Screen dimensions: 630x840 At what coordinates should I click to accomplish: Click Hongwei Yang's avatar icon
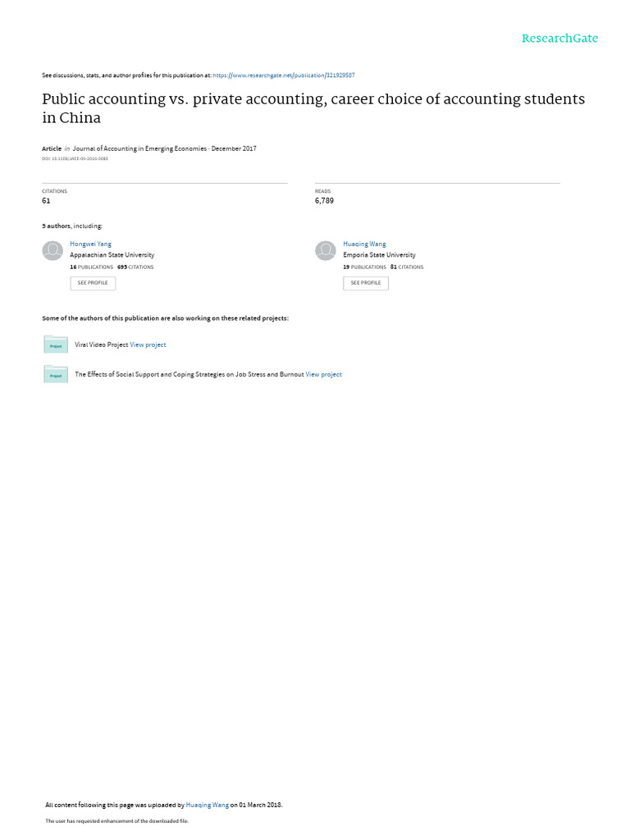pos(52,251)
